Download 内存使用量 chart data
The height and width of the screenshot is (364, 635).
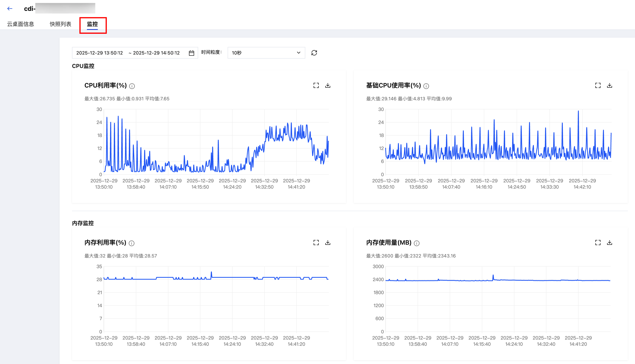pos(609,243)
